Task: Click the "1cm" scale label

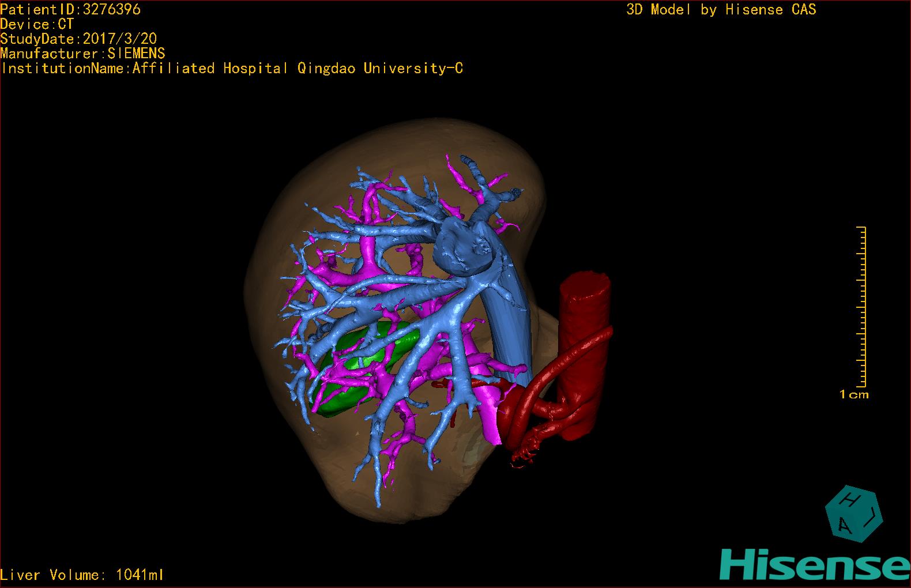Action: coord(854,395)
